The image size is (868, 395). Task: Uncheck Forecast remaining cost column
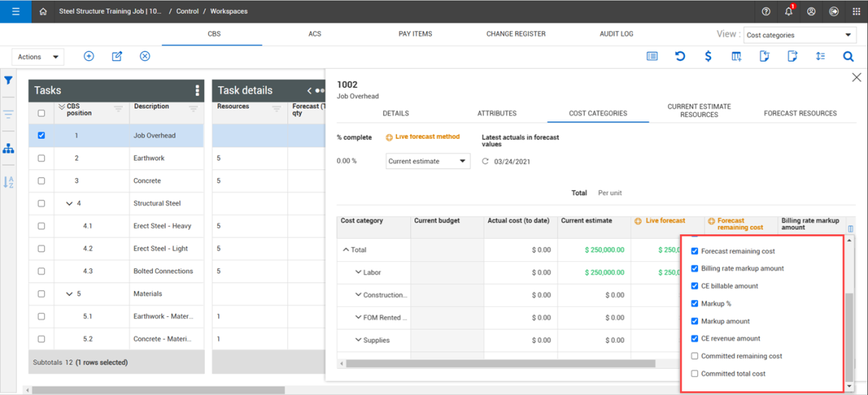pyautogui.click(x=695, y=251)
